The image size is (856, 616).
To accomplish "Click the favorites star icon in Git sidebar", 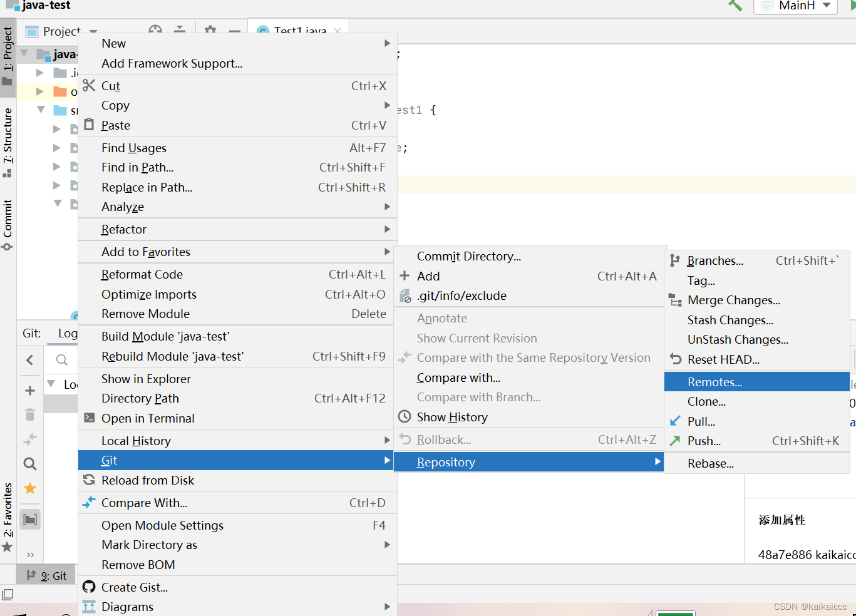I will coord(29,488).
